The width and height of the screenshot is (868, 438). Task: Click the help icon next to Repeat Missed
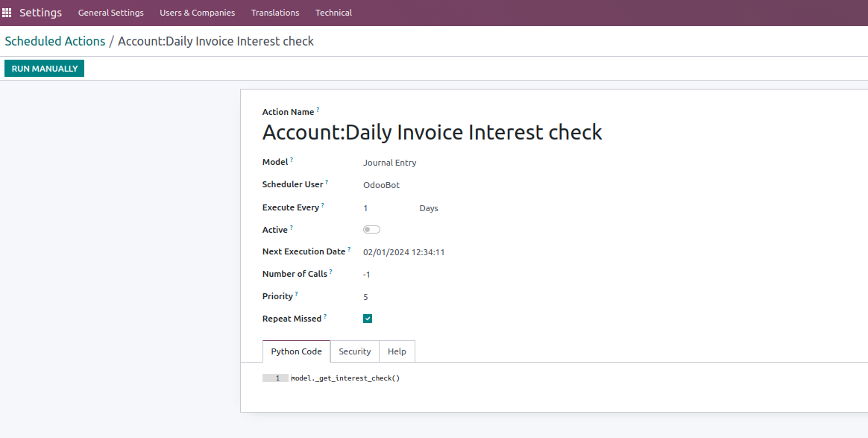[x=325, y=316]
